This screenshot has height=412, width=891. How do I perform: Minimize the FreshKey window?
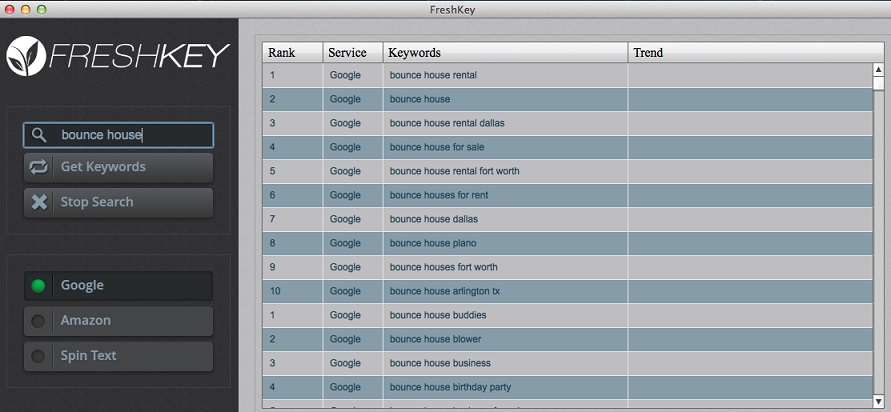[26, 9]
